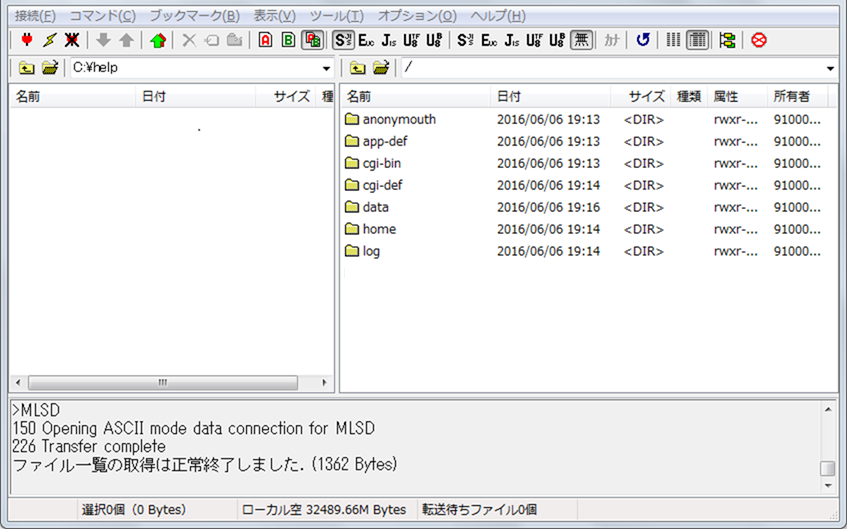847x529 pixels.
Task: Open the change-folder icon in the local pane
Action: tap(50, 68)
